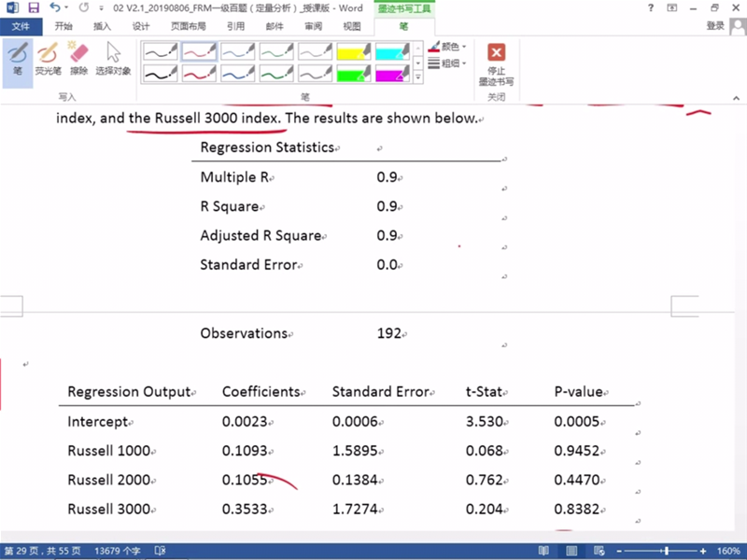The image size is (747, 560).
Task: Open the 粗细 pen thickness dropdown
Action: click(x=448, y=63)
